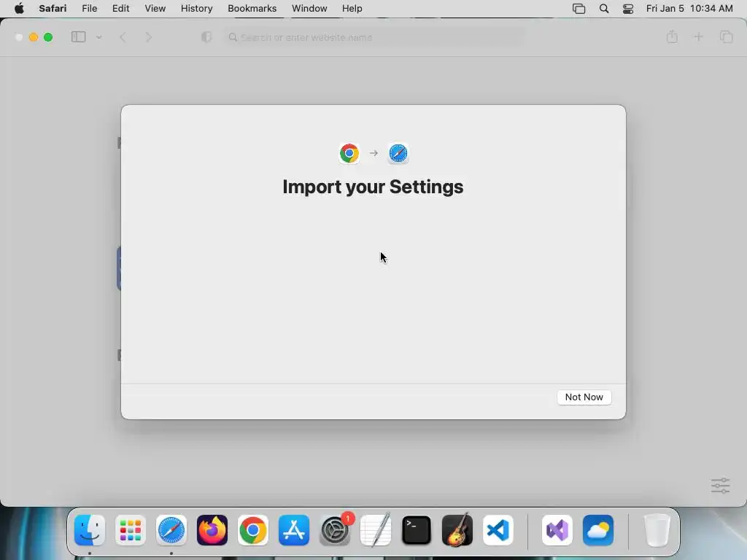Open the Apple menu
The height and width of the screenshot is (560, 747).
19,9
